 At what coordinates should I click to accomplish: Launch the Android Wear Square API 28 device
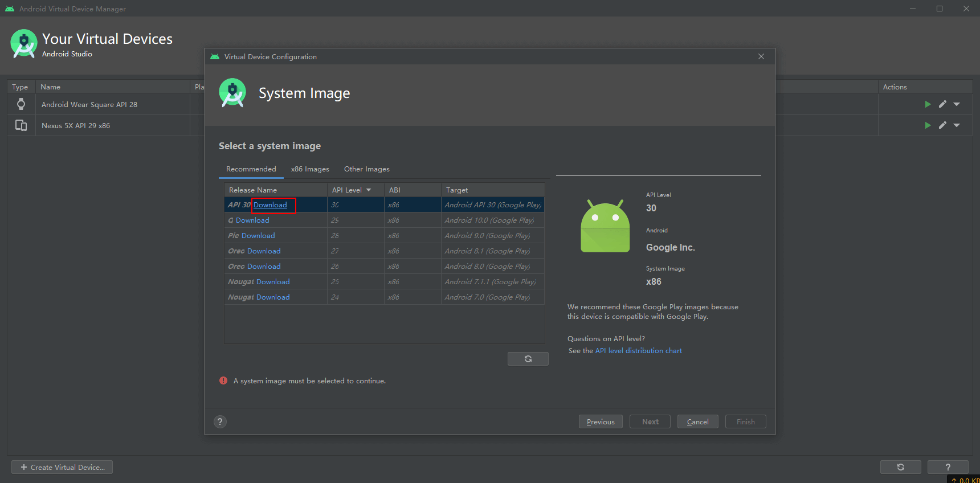(x=928, y=104)
